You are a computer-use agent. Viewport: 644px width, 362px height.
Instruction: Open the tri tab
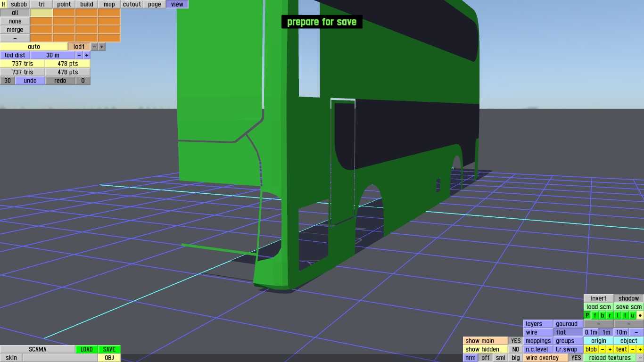coord(41,4)
